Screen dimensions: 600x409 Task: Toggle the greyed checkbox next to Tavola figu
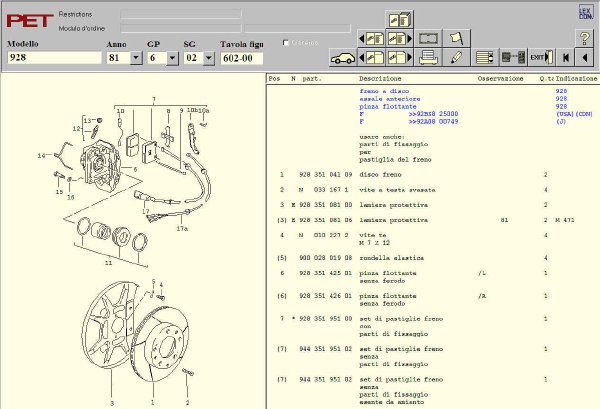(x=285, y=43)
